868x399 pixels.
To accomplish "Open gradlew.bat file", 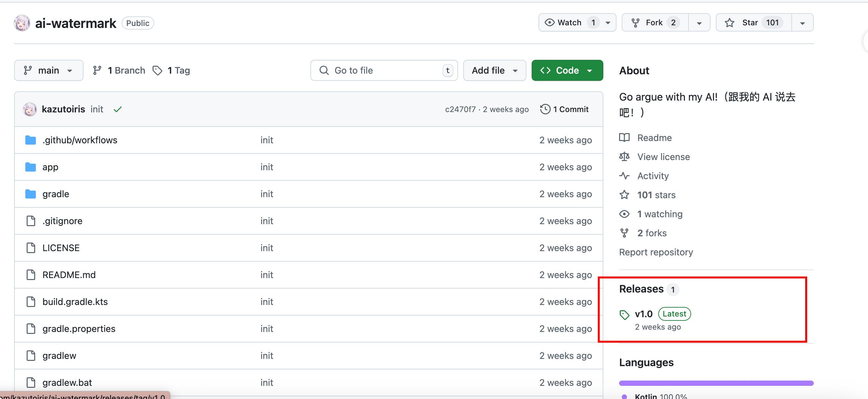I will (x=67, y=383).
